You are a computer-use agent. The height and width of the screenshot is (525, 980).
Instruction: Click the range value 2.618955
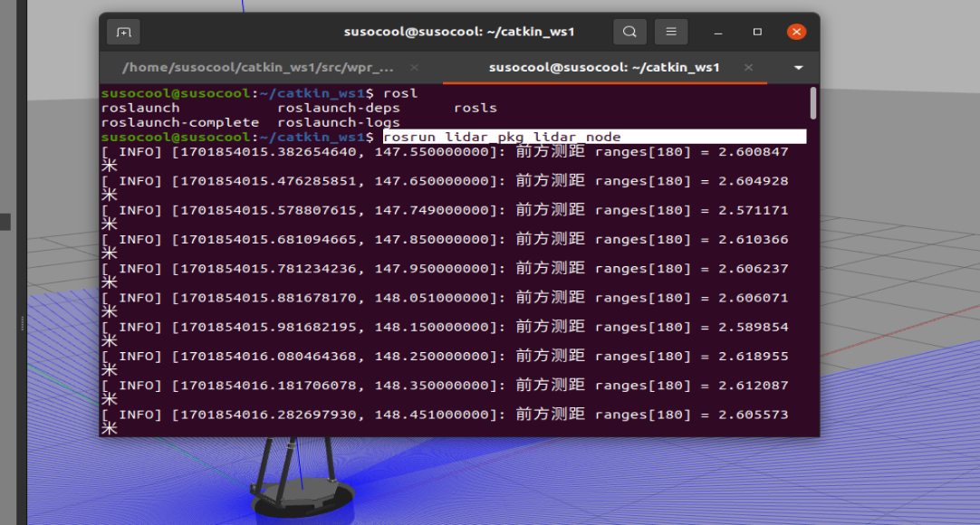click(x=754, y=357)
